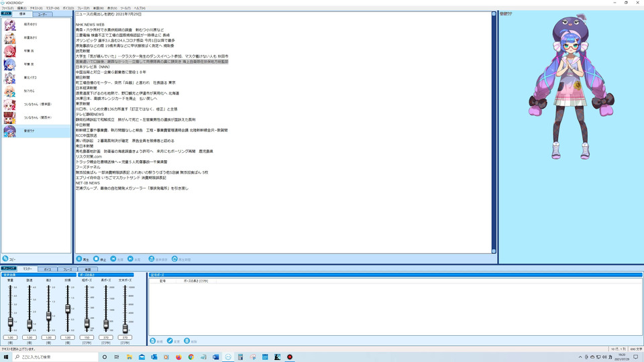
Task: Open the ヘルプ(H) menu
Action: (140, 8)
